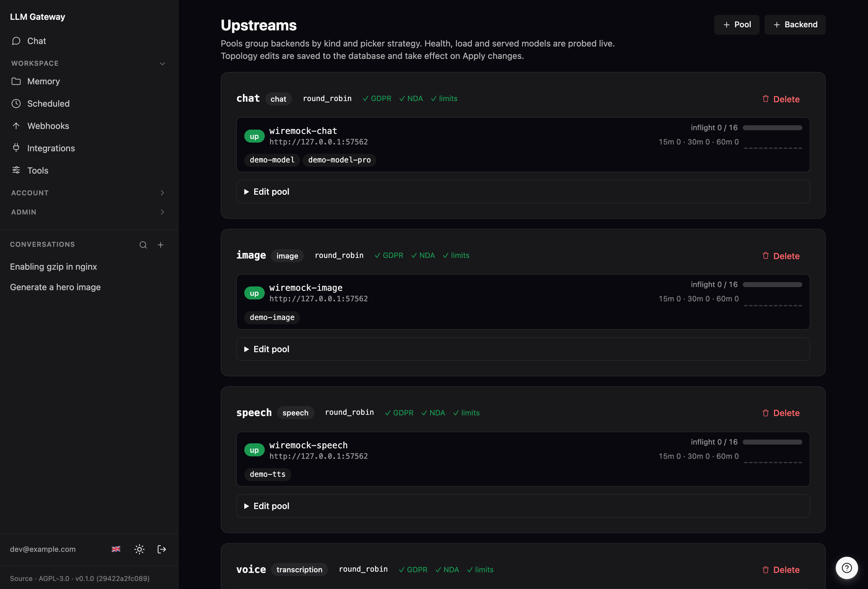Click trash icon on chat Delete
The image size is (868, 589).
765,99
